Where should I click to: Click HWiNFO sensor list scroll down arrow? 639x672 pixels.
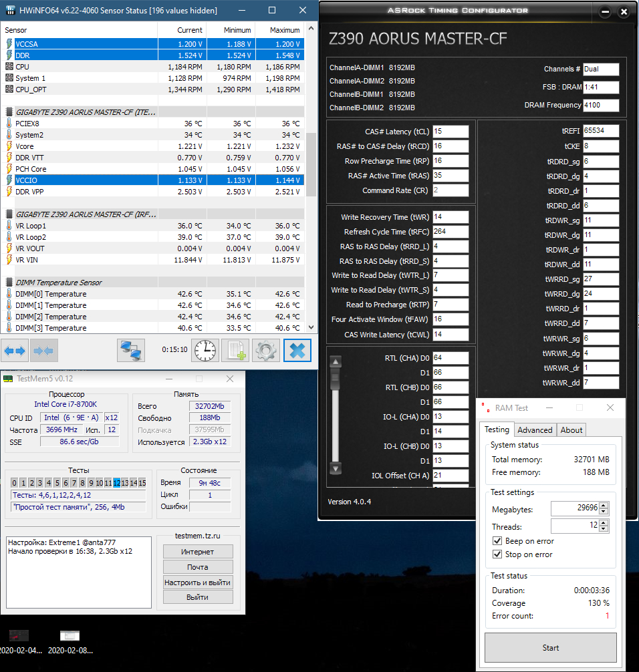point(311,327)
